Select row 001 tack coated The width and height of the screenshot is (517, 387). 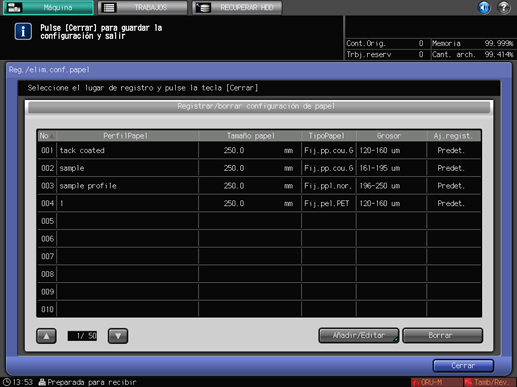click(259, 150)
